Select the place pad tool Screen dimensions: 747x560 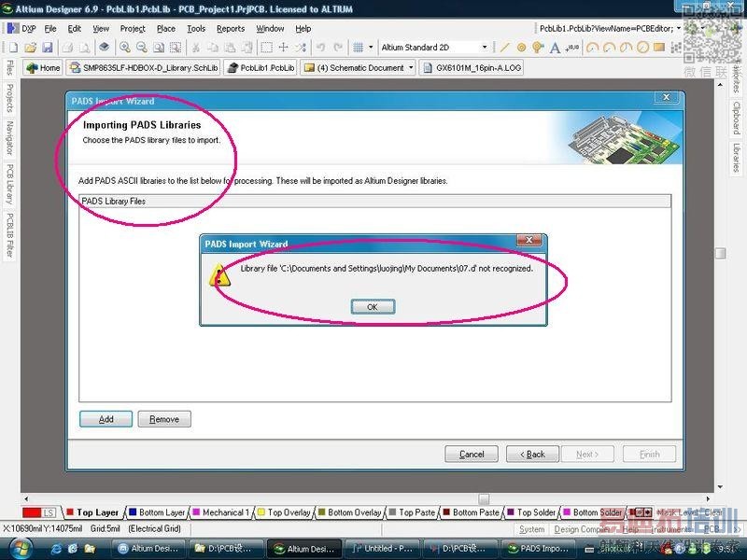coord(521,48)
